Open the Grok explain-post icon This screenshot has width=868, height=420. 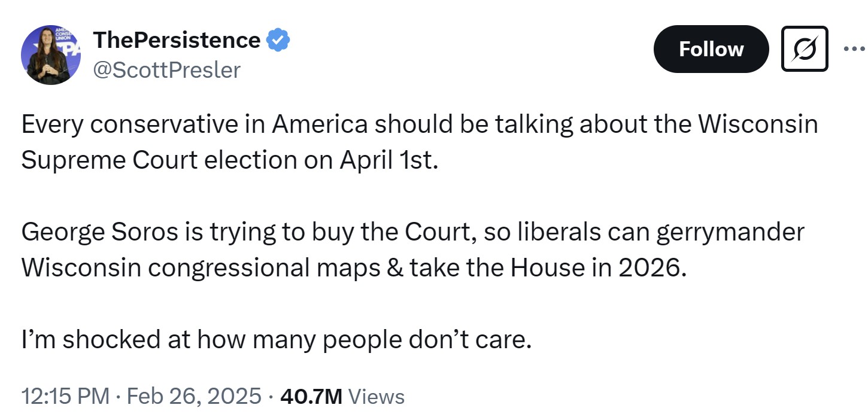click(x=805, y=49)
